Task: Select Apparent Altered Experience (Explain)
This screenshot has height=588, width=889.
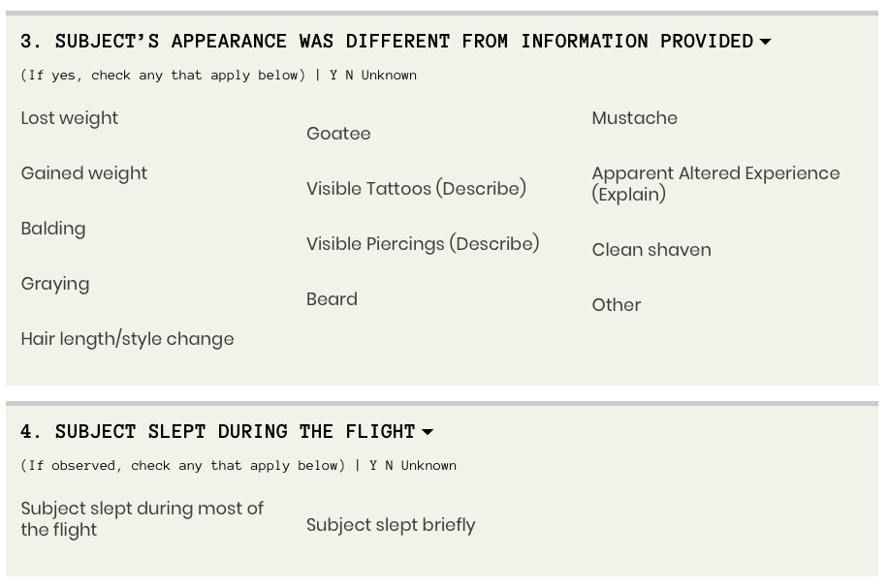Action: click(x=715, y=184)
